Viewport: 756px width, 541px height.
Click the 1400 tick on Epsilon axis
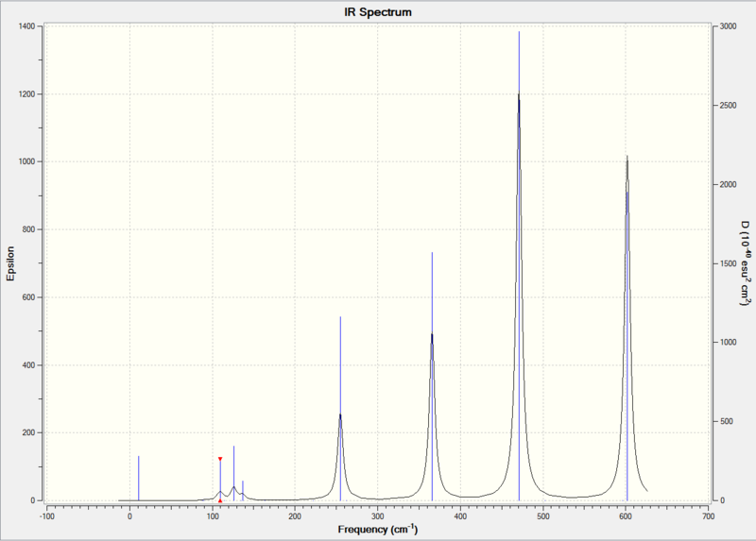click(x=27, y=26)
